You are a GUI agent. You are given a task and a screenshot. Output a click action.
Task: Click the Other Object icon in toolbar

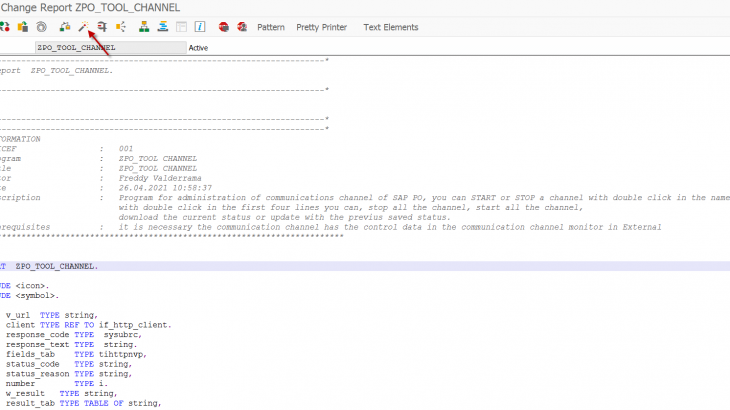click(x=22, y=27)
